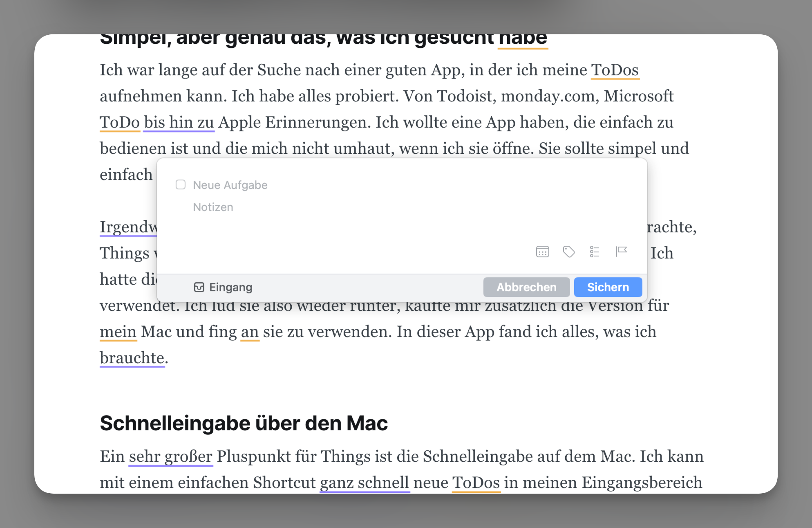Image resolution: width=812 pixels, height=528 pixels.
Task: Click underlined word ToDos in first sentence
Action: click(615, 70)
